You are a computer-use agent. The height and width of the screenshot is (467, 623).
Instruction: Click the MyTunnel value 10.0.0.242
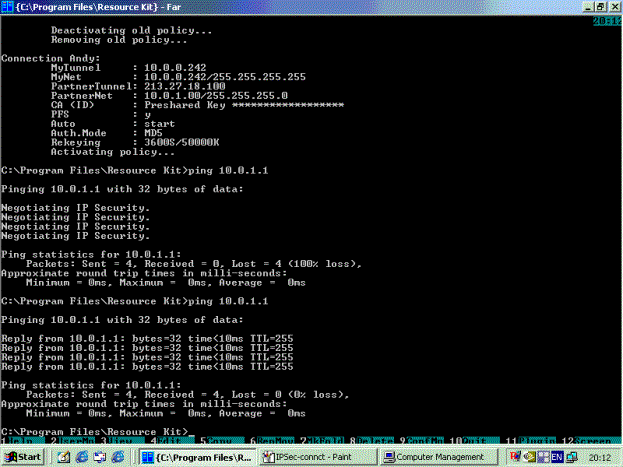coord(175,68)
